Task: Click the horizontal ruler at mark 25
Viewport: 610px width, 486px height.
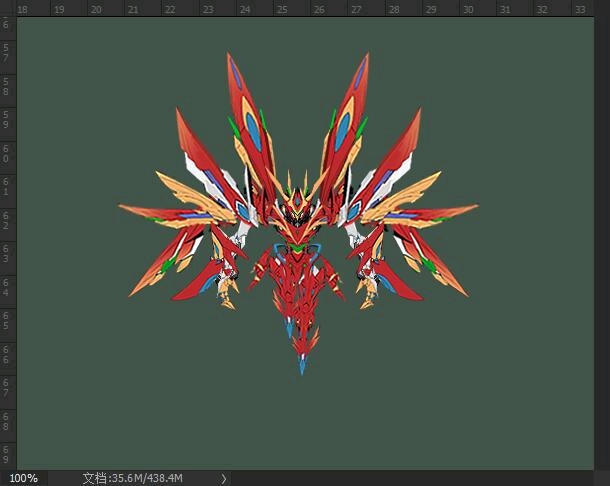Action: (282, 9)
